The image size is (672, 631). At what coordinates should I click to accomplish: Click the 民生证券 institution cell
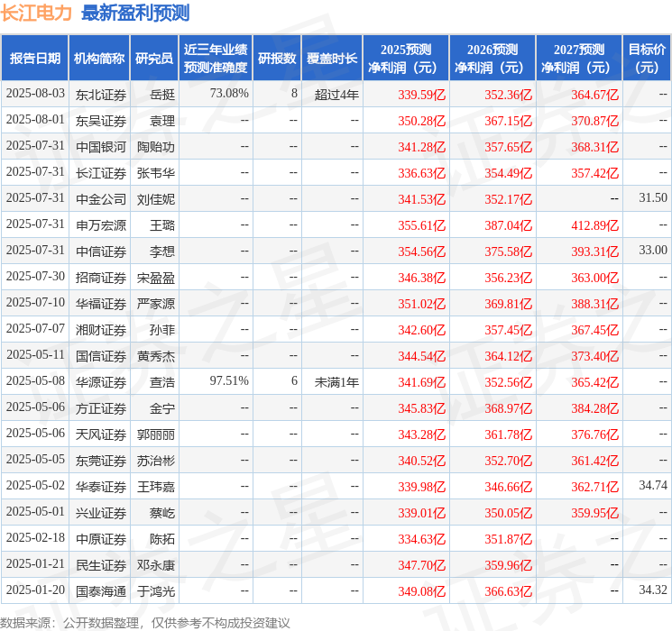point(101,565)
